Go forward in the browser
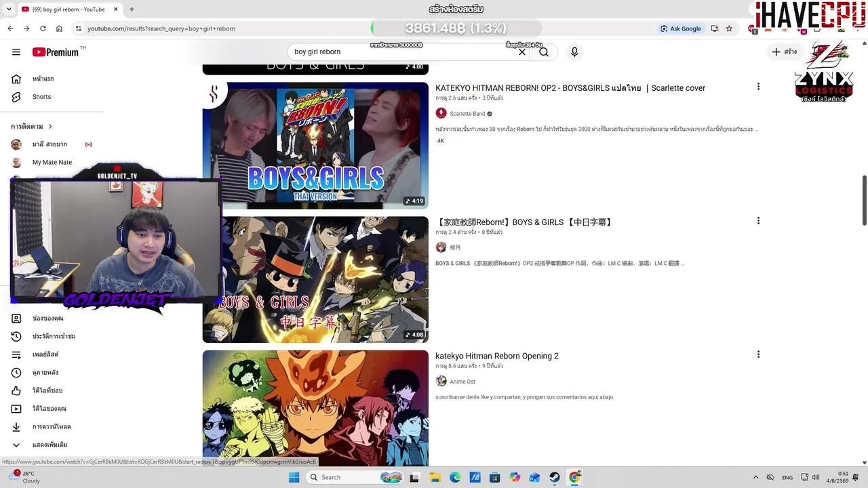The image size is (868, 488). 26,28
